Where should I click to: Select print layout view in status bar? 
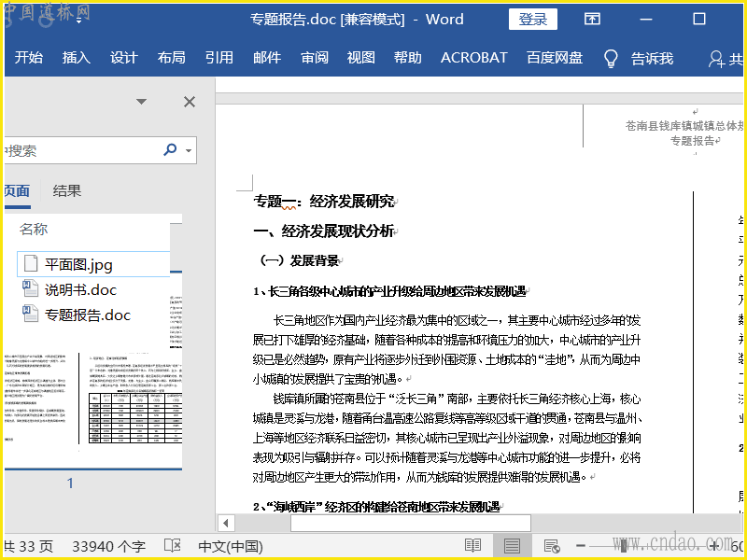click(x=511, y=545)
